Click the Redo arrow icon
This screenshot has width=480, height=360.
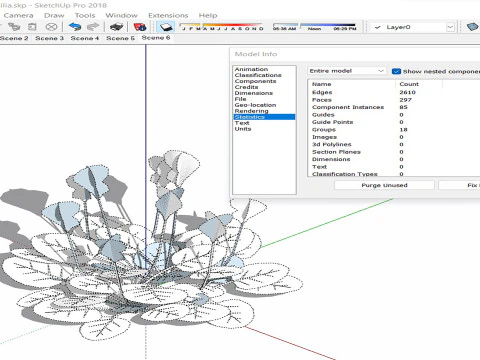click(x=93, y=27)
